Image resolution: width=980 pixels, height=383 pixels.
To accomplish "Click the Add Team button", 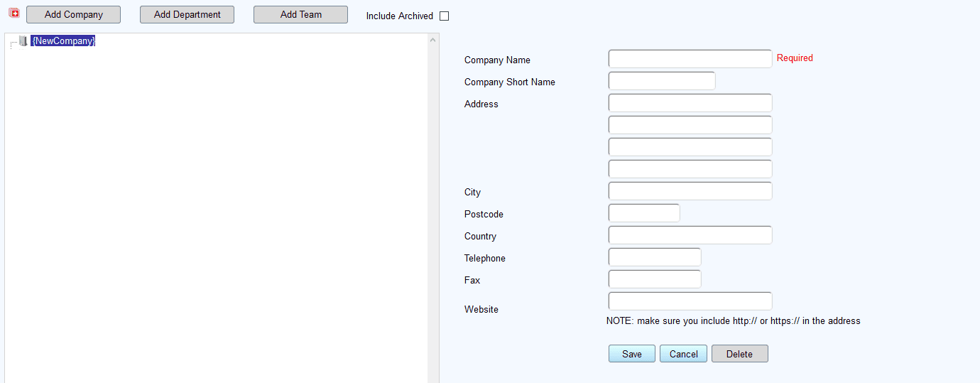I will coord(300,14).
